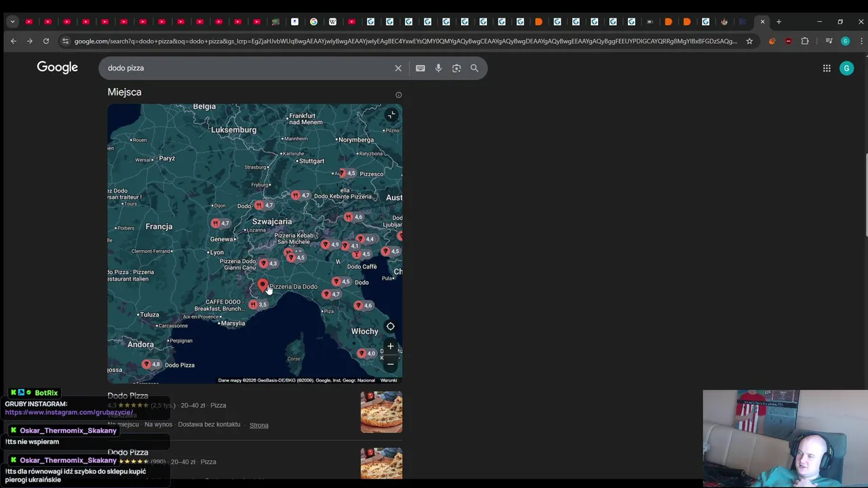Click the Google logo
The image size is (868, 488).
coord(57,67)
